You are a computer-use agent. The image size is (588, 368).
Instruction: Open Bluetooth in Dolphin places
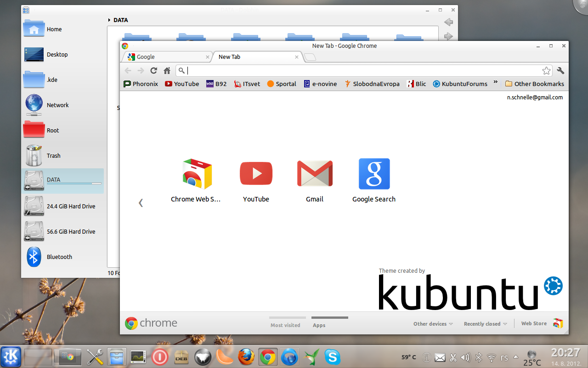[63, 257]
